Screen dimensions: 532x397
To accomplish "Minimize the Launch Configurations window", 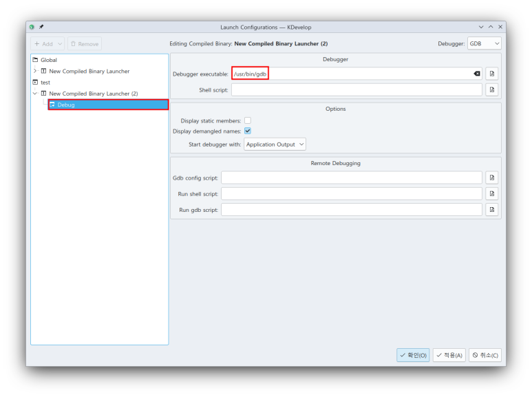I will click(x=481, y=27).
